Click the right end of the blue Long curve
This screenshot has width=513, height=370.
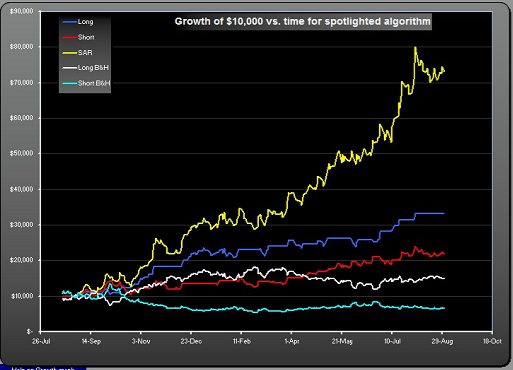pos(444,213)
